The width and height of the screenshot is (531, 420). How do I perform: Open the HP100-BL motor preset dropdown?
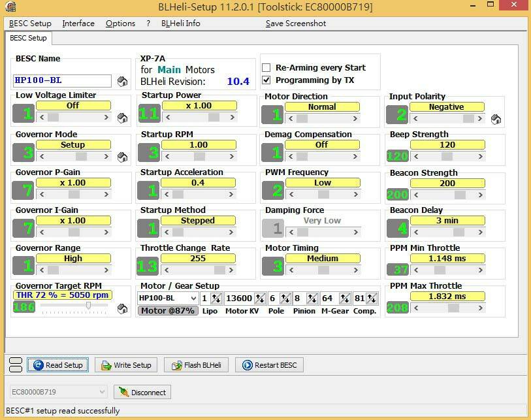193,299
